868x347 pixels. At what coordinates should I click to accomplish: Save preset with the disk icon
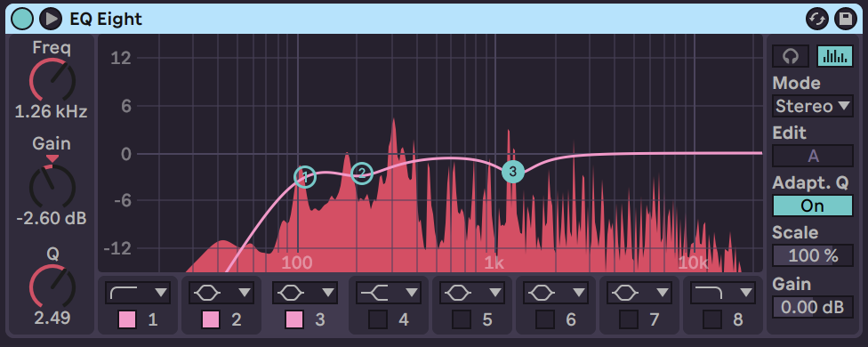[x=845, y=19]
